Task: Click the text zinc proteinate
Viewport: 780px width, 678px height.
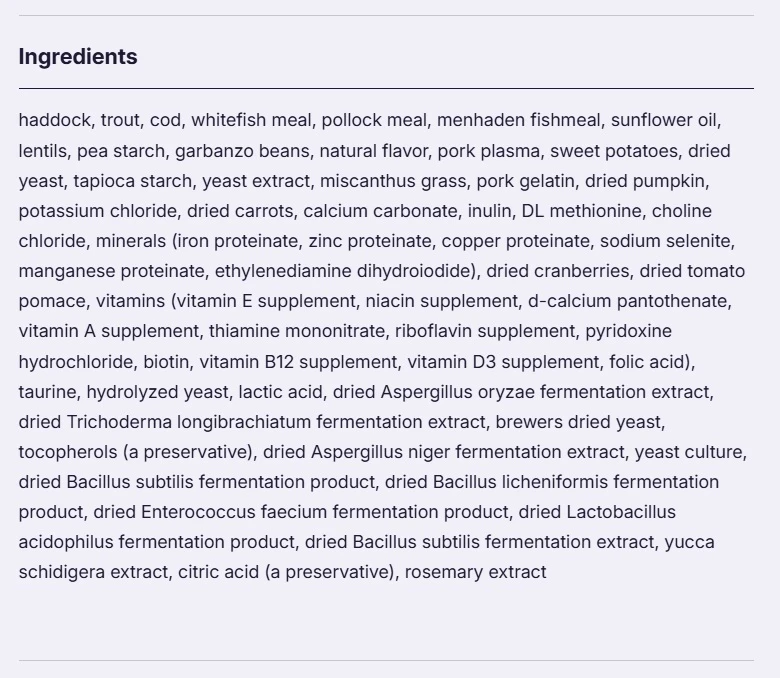Action: tap(370, 241)
